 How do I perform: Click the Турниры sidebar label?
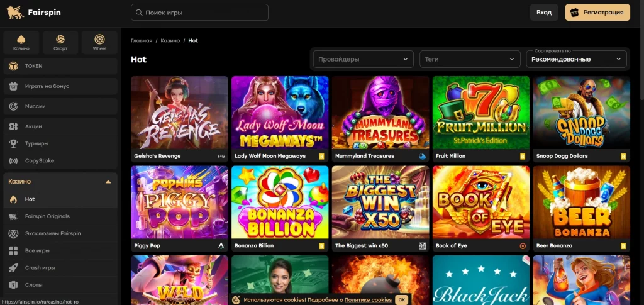(x=36, y=143)
